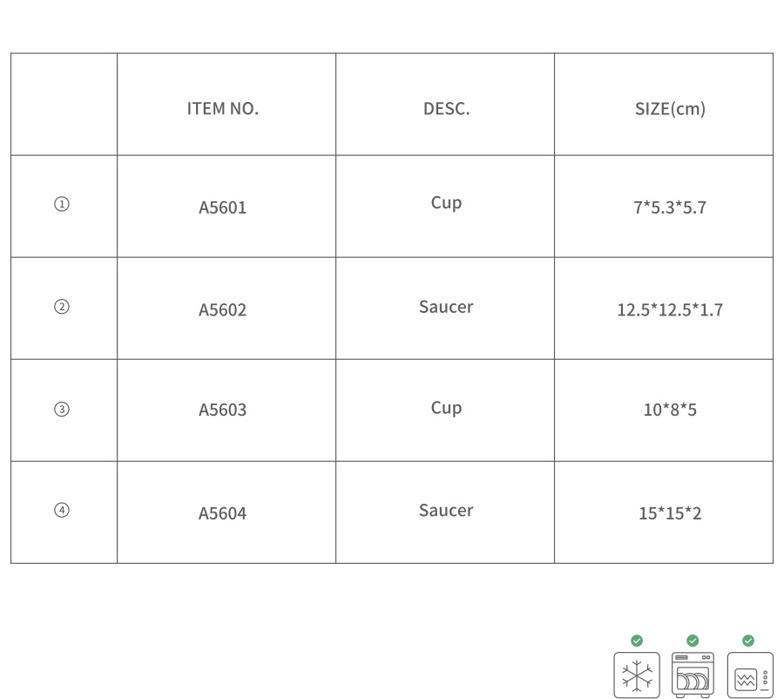Select the circled number 3 marker

pos(62,409)
